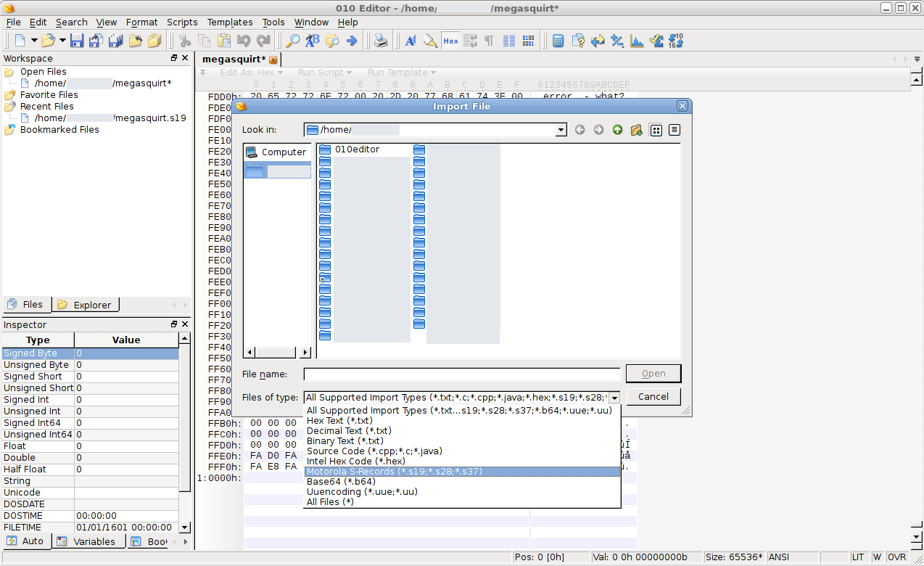Select the Unsigned Byte inspector row
The width and height of the screenshot is (924, 566).
91,365
